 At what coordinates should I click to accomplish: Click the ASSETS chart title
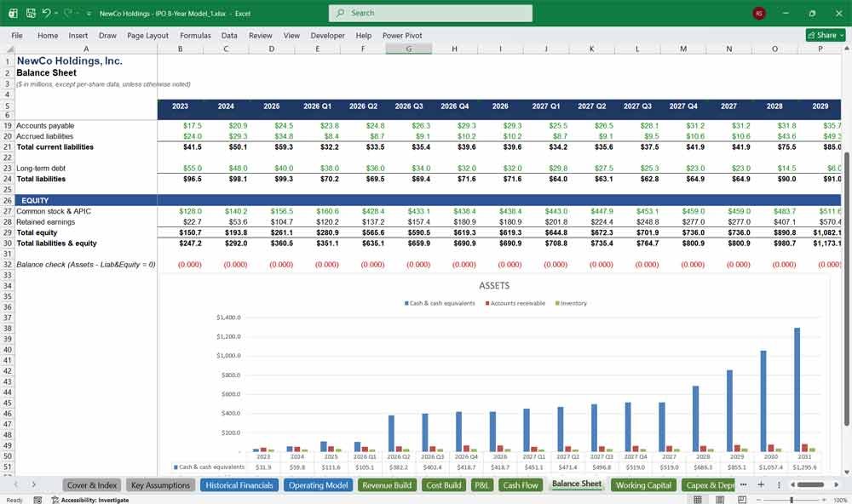(x=494, y=286)
